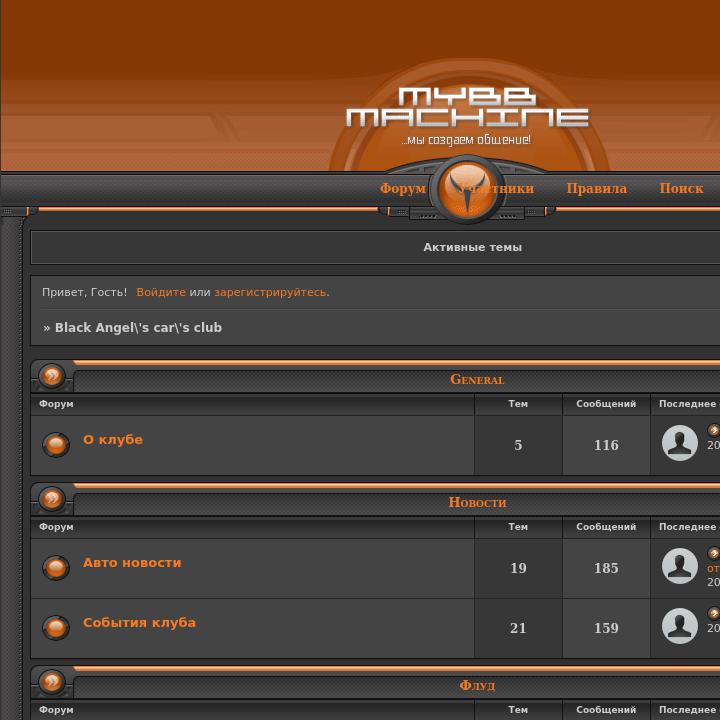
Task: Click the зарегистрируйтесь registration link
Action: (271, 292)
